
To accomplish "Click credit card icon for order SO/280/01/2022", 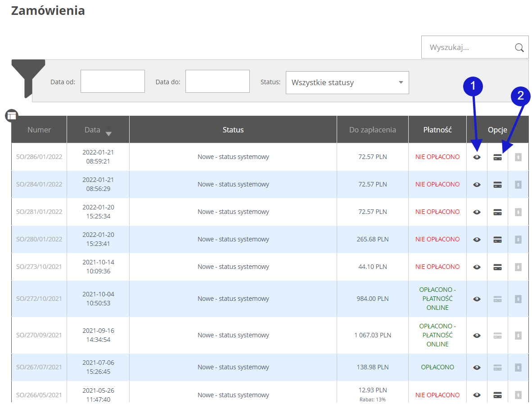I will tap(497, 240).
